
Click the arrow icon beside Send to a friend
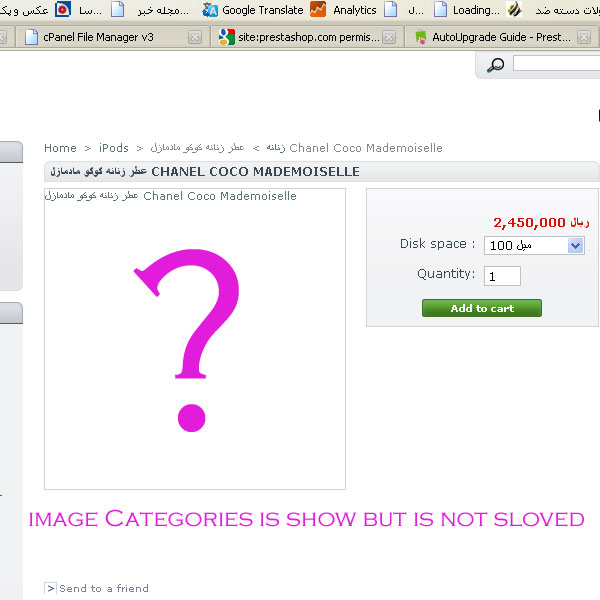click(51, 588)
